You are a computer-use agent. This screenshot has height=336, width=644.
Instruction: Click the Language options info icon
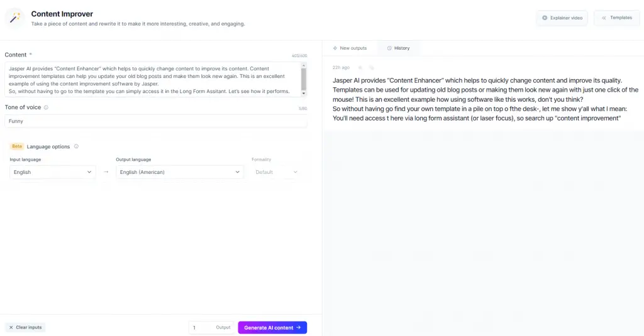[76, 146]
